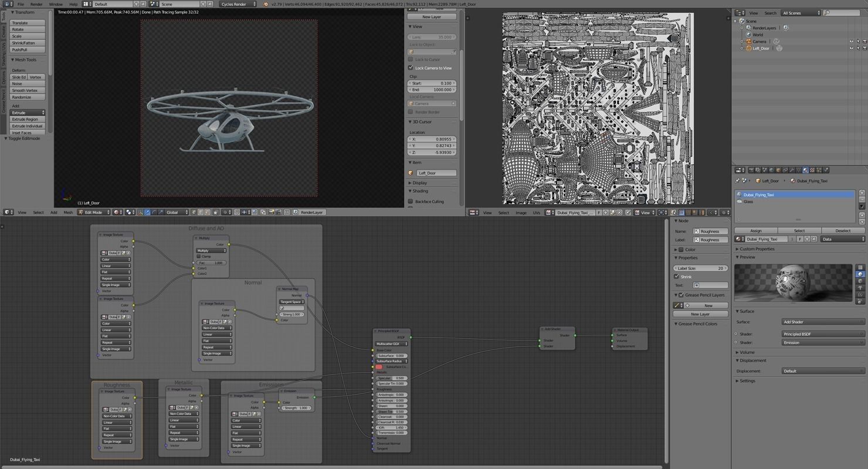Open the Mesh Data properties tab
868x469 pixels.
tap(798, 170)
